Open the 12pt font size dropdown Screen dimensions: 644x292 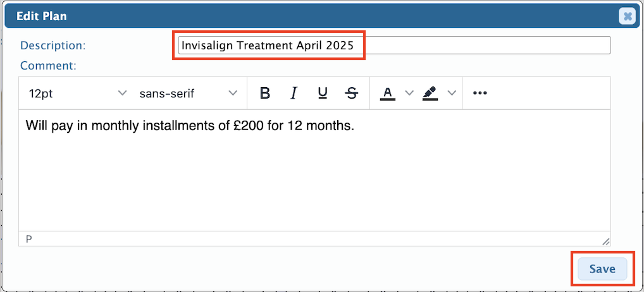point(77,93)
